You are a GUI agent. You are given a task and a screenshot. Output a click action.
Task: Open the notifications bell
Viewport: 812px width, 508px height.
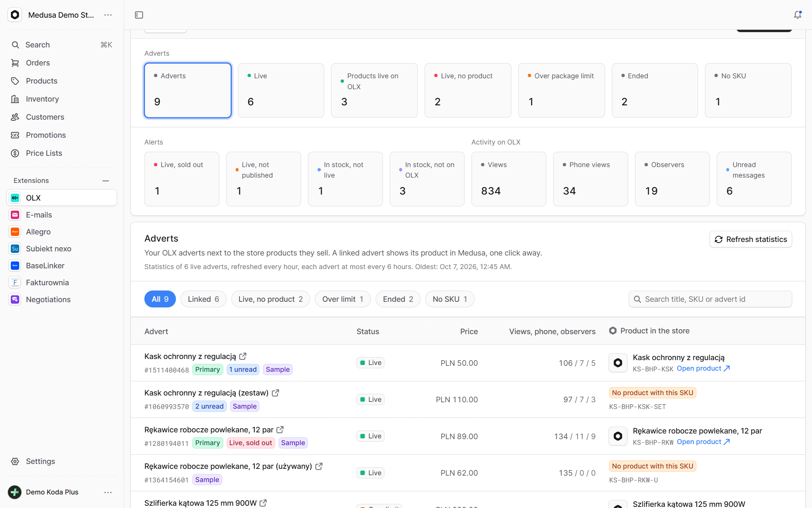[797, 15]
